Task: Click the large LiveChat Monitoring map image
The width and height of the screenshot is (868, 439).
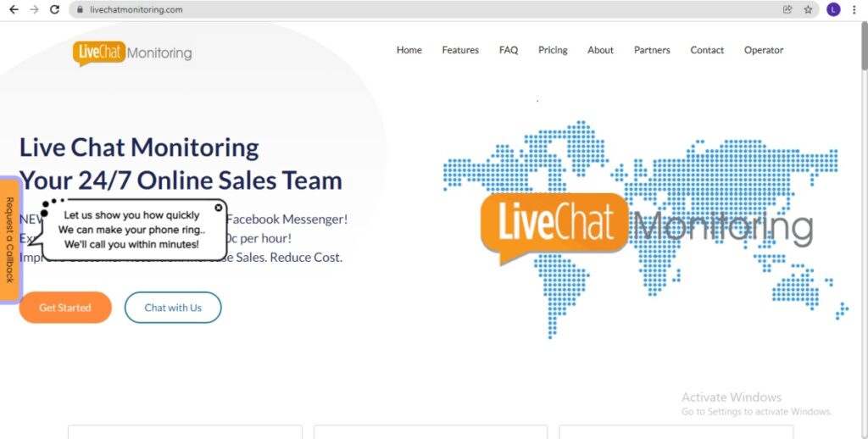Action: click(x=645, y=229)
